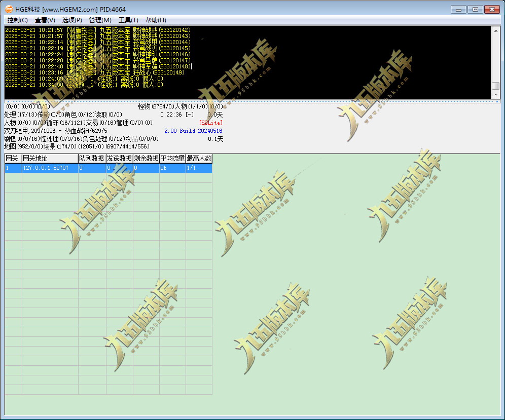Click log scrollbar up arrow
Image resolution: width=505 pixels, height=420 pixels.
click(x=496, y=30)
